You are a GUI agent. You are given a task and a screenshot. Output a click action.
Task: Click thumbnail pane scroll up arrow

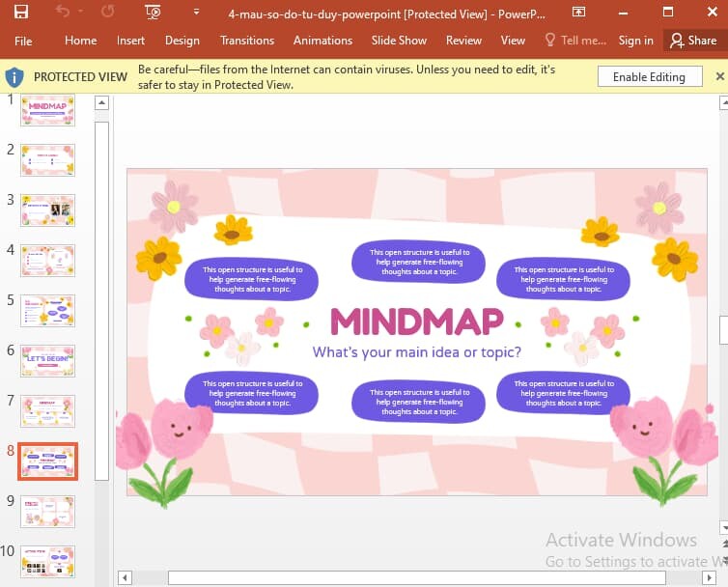point(101,102)
